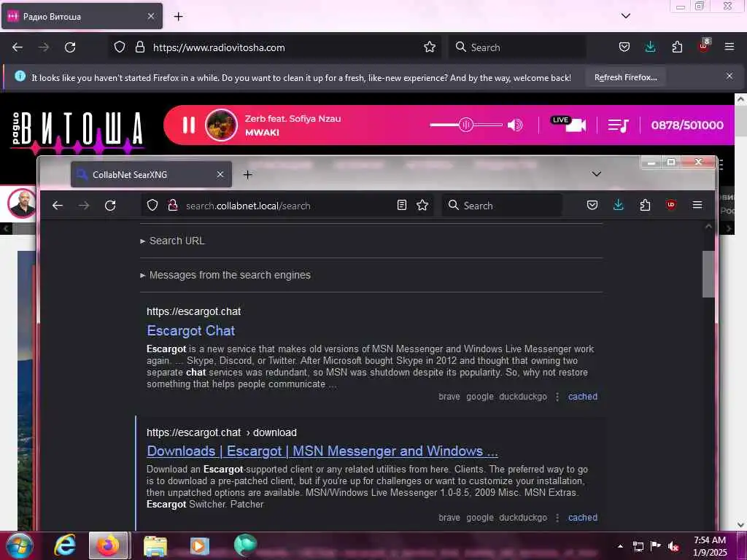This screenshot has height=560, width=747.
Task: Open the Downloads | Escargot | MSN Messenger link
Action: pyautogui.click(x=322, y=451)
